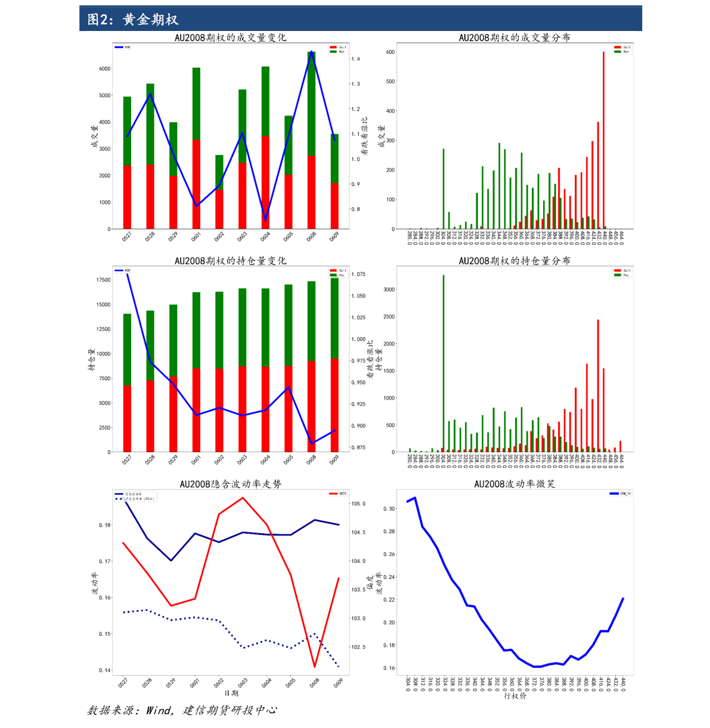Viewport: 710px width, 728px height.
Task: Click the AU2008期权的持仓量变化 chart title
Action: click(230, 261)
